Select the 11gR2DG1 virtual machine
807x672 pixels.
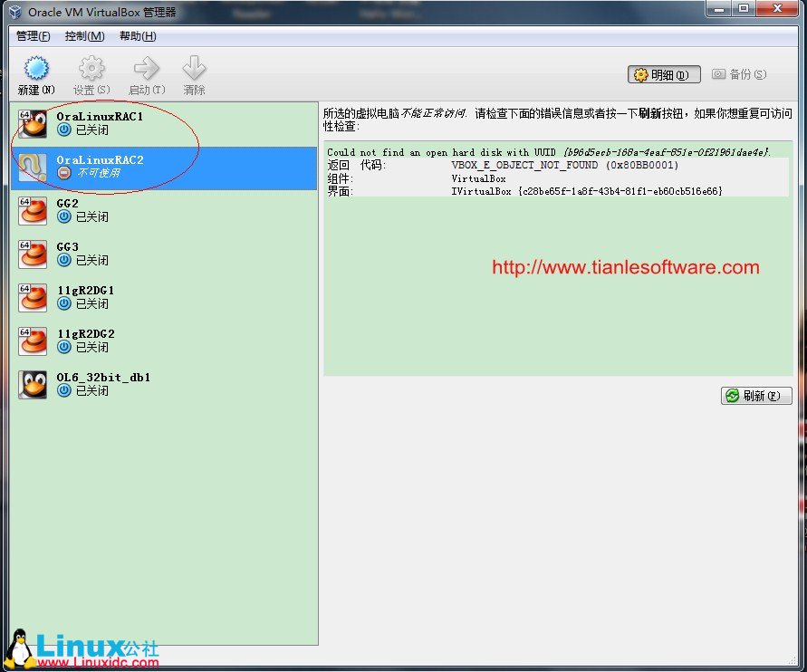(85, 291)
